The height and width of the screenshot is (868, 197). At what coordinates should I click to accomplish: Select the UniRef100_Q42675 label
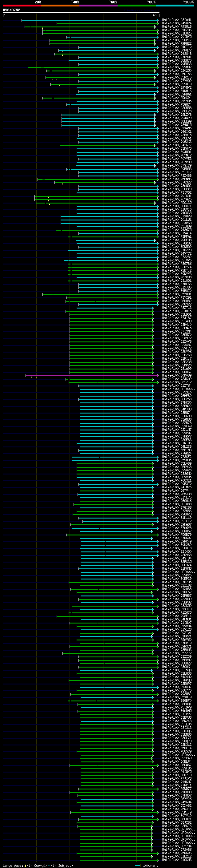click(x=176, y=230)
